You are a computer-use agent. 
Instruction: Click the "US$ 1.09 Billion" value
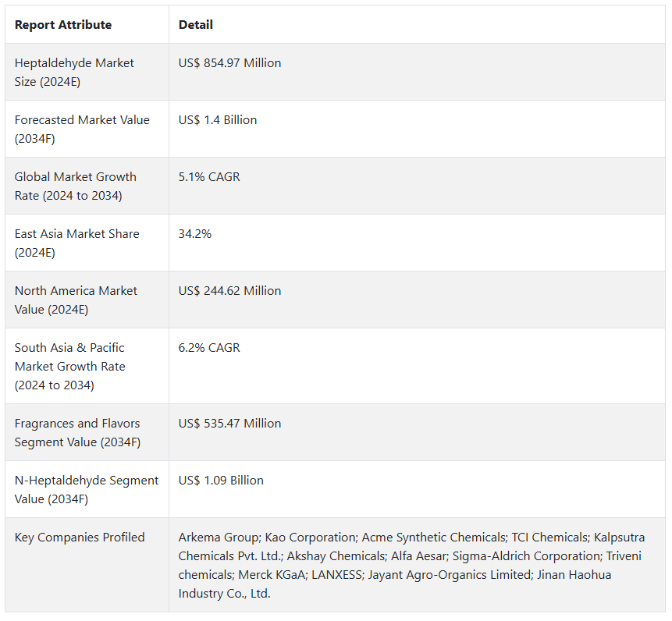221,481
